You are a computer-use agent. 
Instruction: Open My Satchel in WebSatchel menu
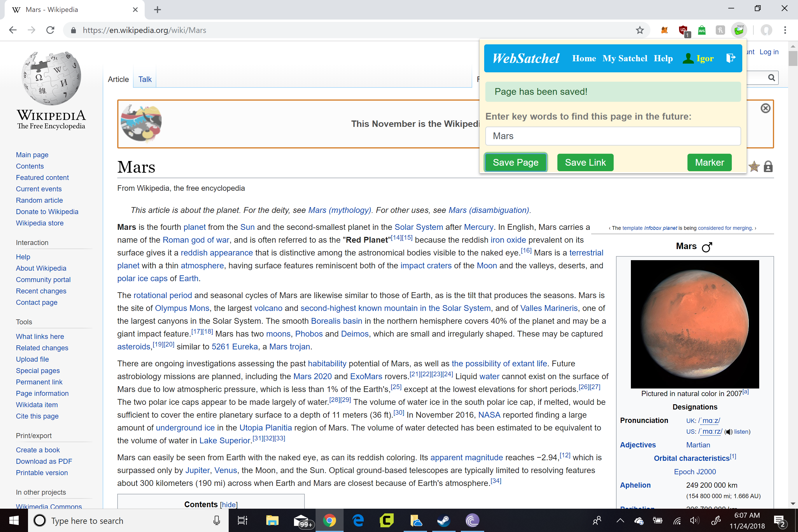pos(625,58)
